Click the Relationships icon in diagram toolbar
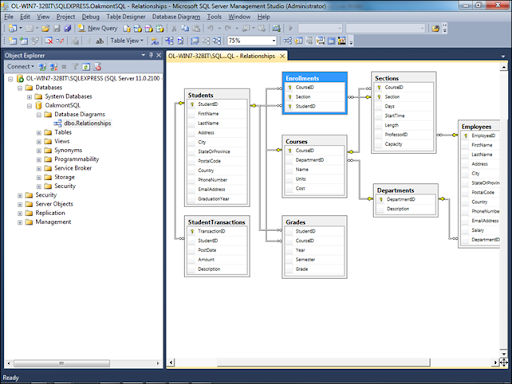The width and height of the screenshot is (512, 384). tap(288, 41)
